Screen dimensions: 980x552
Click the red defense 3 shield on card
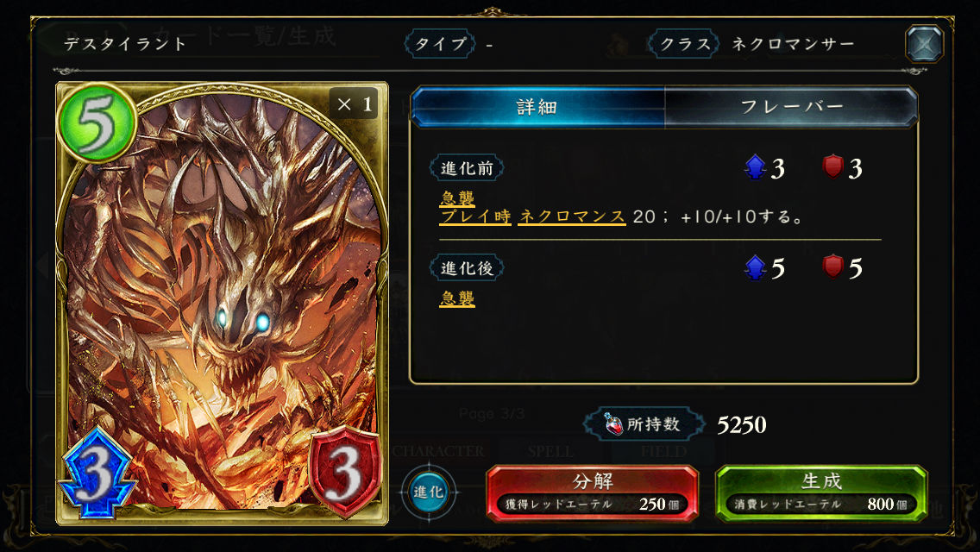tap(344, 472)
